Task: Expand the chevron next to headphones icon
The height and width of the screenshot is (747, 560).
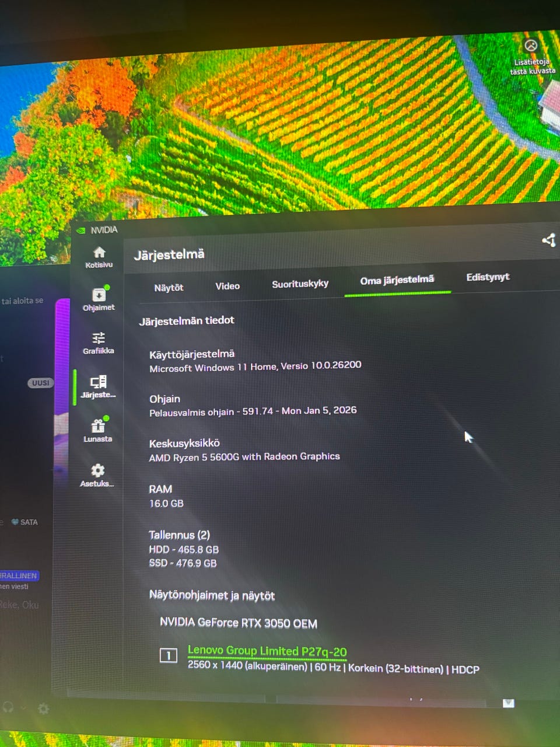Action: pyautogui.click(x=24, y=707)
